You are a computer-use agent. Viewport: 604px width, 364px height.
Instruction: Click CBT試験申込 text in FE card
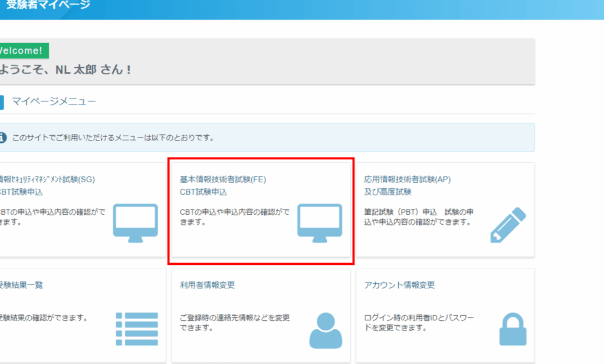pyautogui.click(x=203, y=191)
